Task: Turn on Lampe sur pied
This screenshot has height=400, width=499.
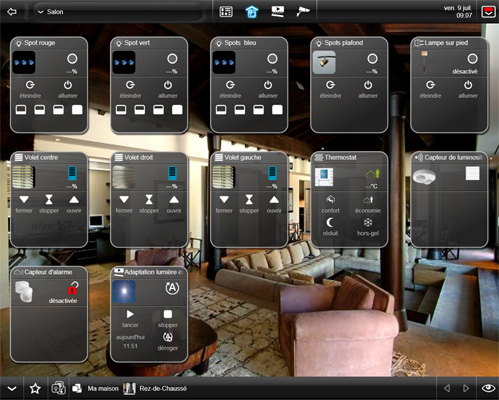Action: 468,89
